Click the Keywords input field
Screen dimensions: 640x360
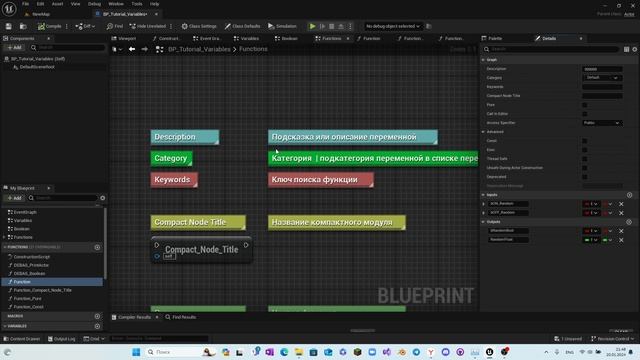(602, 87)
